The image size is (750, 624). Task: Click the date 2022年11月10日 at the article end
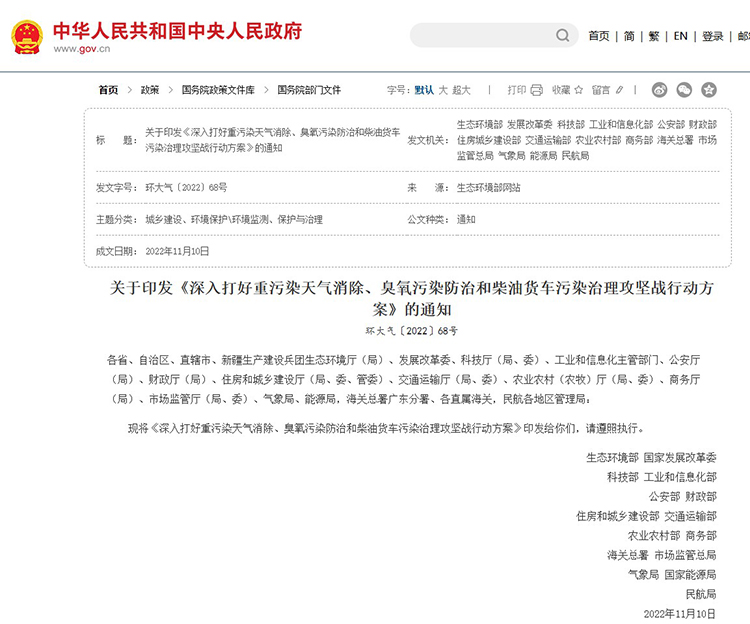pyautogui.click(x=680, y=613)
